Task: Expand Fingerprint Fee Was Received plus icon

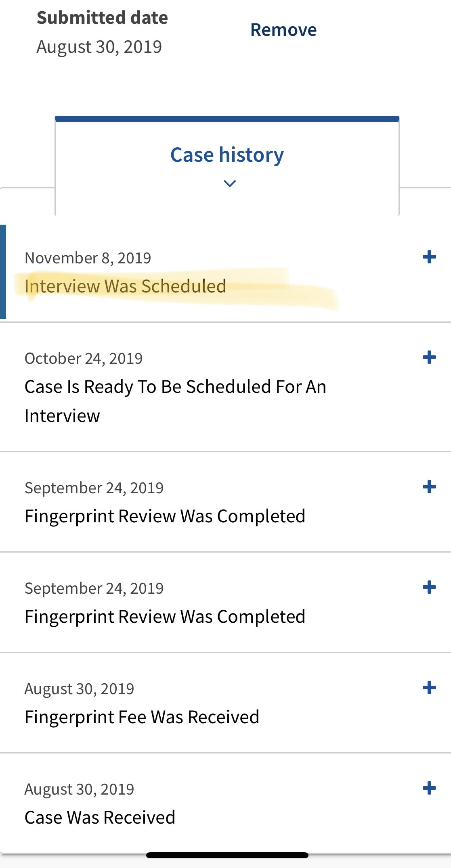Action: coord(429,688)
